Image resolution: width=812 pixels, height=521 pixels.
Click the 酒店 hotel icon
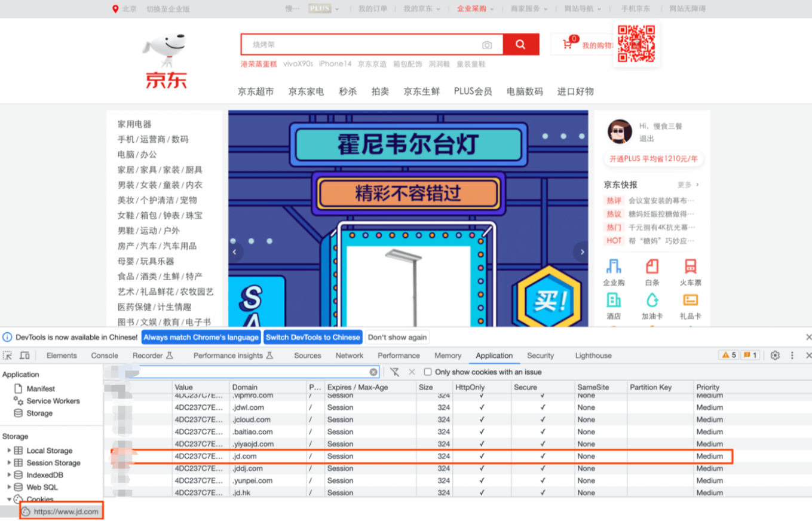[614, 300]
